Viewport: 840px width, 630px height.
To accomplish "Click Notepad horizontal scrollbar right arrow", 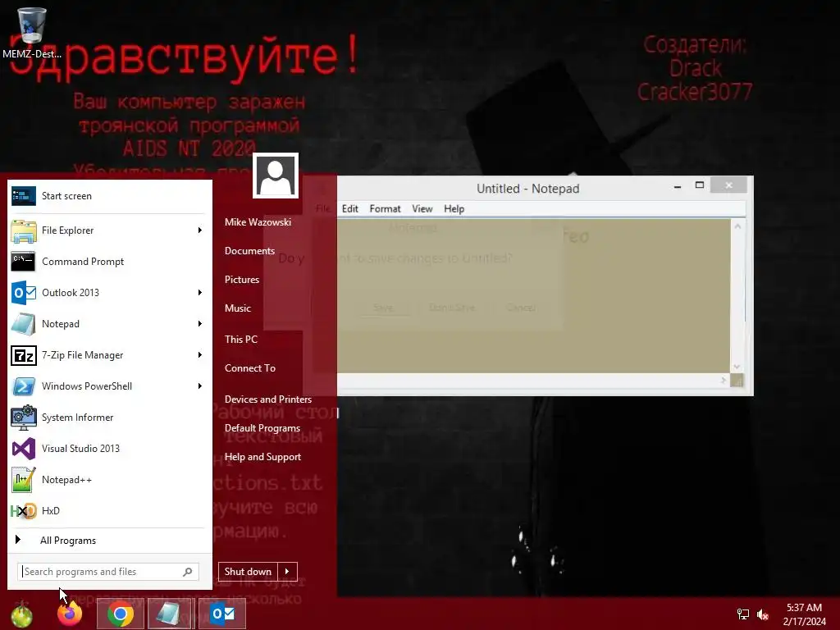I will (x=724, y=381).
